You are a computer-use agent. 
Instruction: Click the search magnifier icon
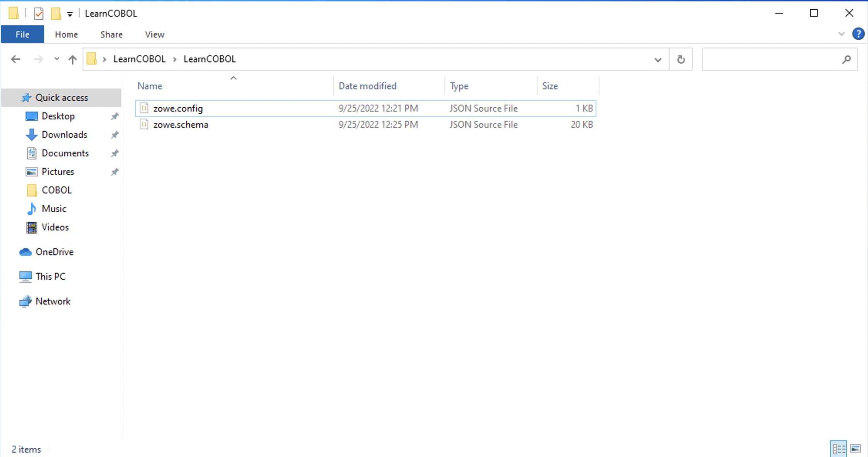coord(846,59)
